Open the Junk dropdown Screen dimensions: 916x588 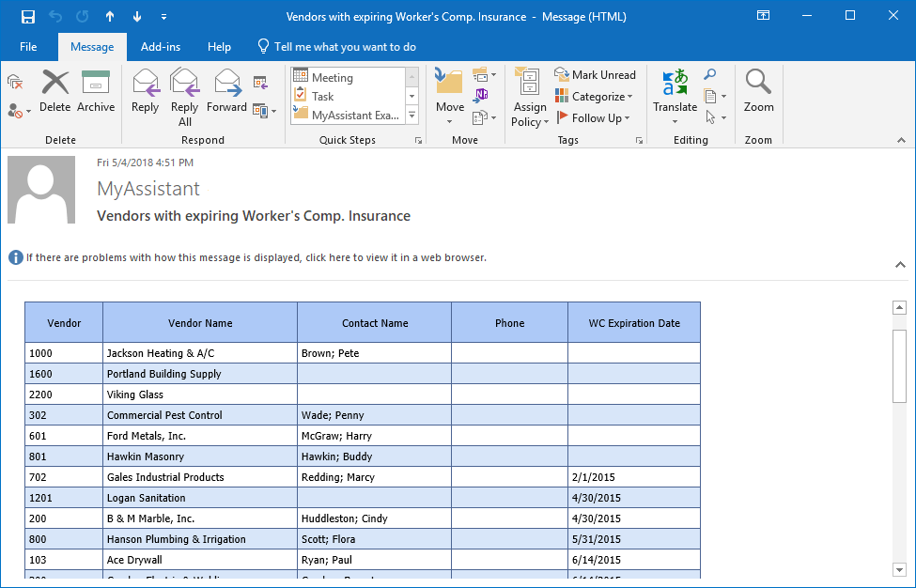[20, 110]
